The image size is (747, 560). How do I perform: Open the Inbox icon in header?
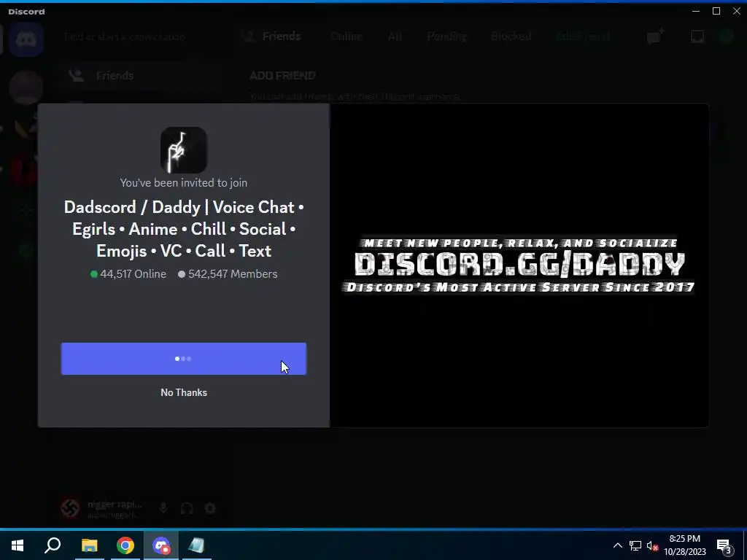[x=697, y=36]
